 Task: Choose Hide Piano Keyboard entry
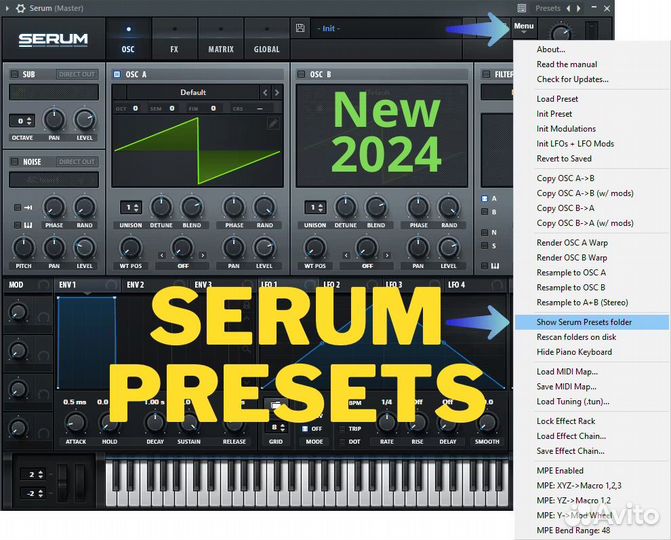click(x=574, y=352)
